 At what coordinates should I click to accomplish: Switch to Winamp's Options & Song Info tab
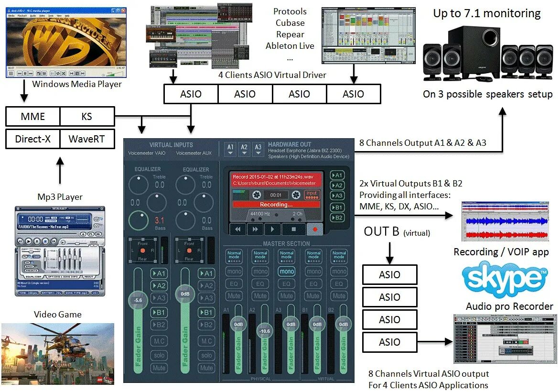63,277
